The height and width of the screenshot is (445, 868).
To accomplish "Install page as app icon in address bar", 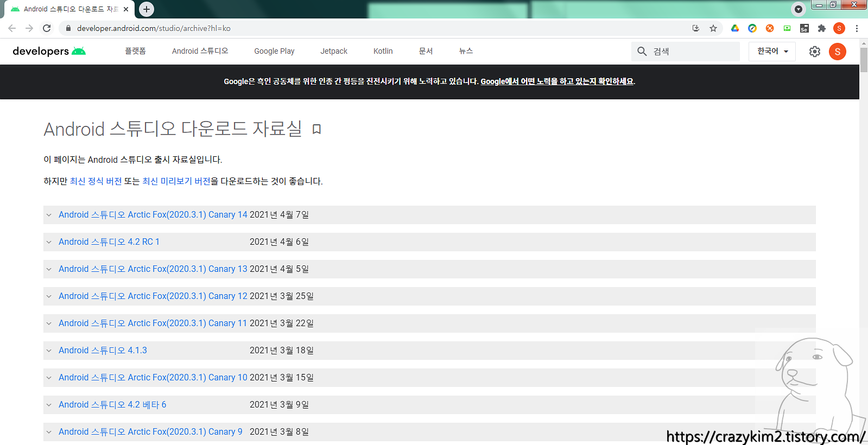I will click(696, 28).
